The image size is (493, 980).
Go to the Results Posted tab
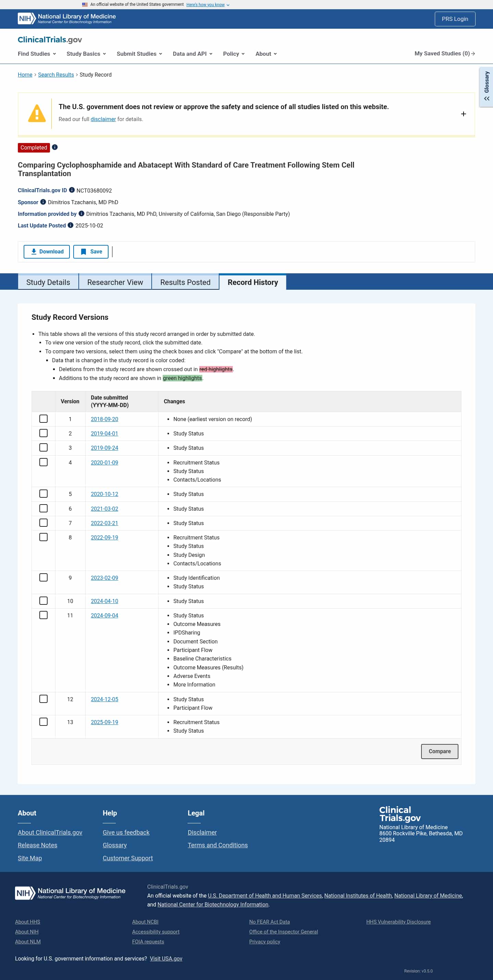[x=186, y=282]
